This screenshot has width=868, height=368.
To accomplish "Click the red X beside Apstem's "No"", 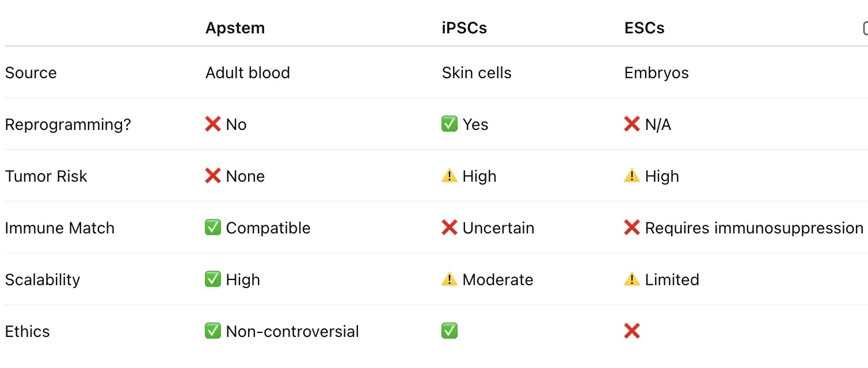I will [213, 124].
